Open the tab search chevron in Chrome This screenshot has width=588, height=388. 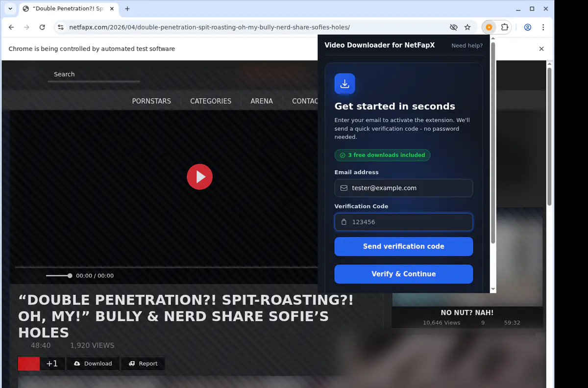click(10, 9)
